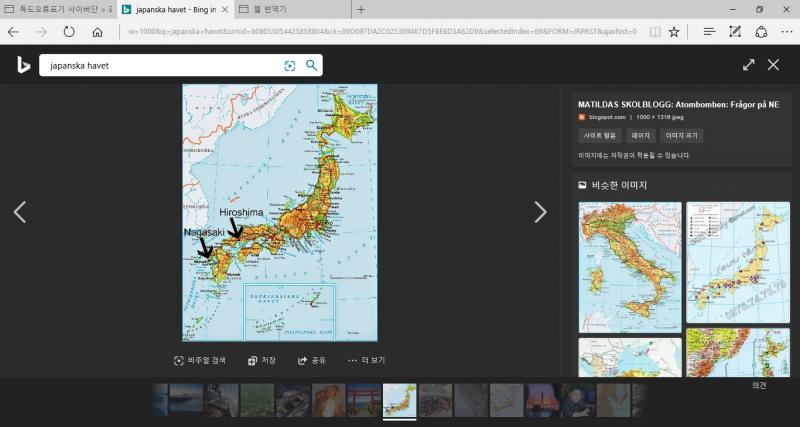Select the Italy map similar image
The image size is (800, 427).
[x=629, y=267]
